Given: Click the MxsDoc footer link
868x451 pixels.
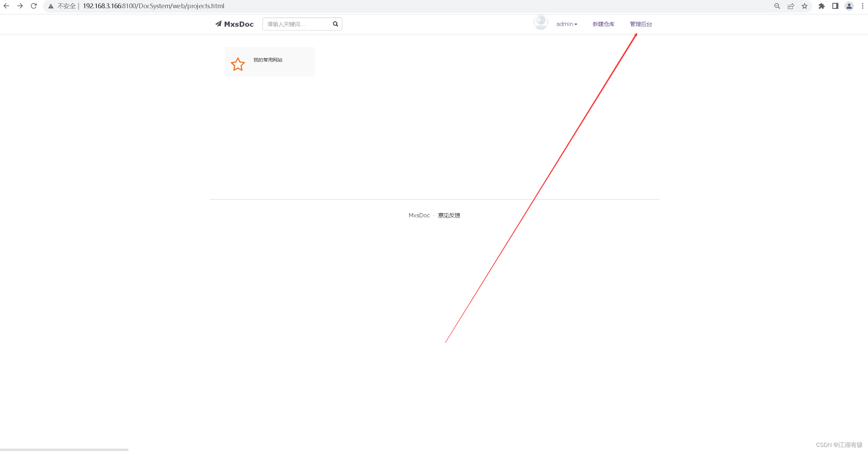Looking at the screenshot, I should pos(419,215).
